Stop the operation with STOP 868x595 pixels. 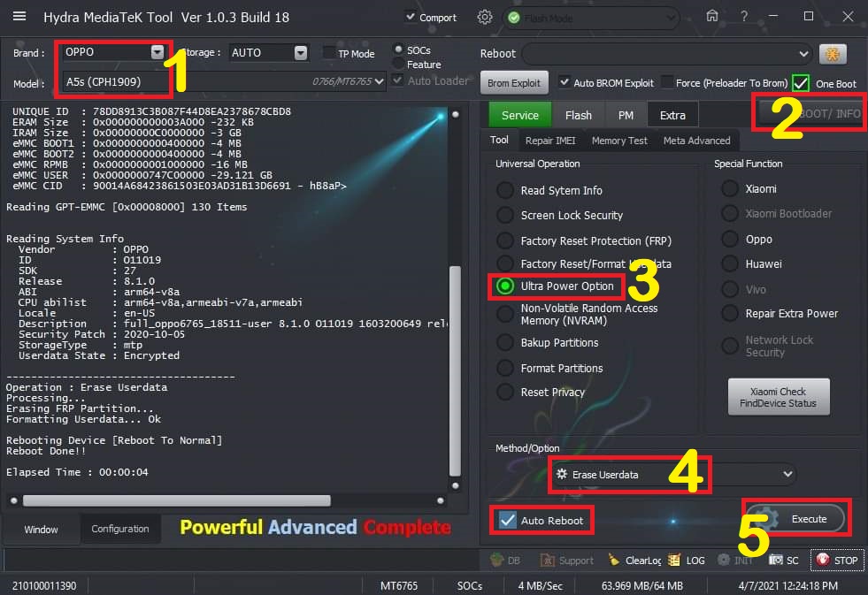click(836, 561)
